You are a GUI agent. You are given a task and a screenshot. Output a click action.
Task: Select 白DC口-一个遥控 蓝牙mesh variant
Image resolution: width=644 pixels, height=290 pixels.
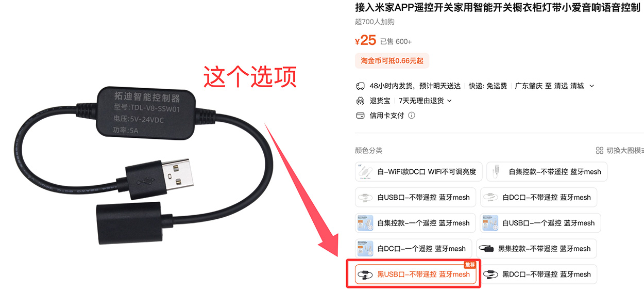point(413,249)
